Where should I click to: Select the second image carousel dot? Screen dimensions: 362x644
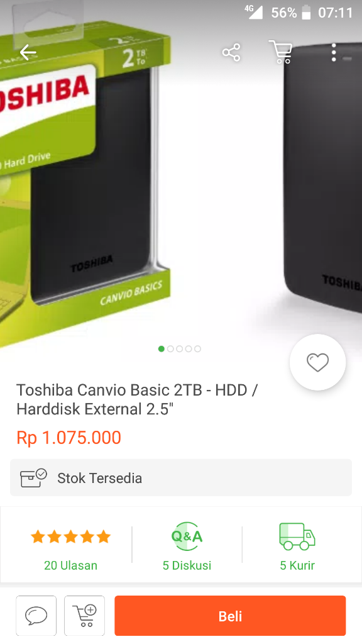(x=170, y=348)
